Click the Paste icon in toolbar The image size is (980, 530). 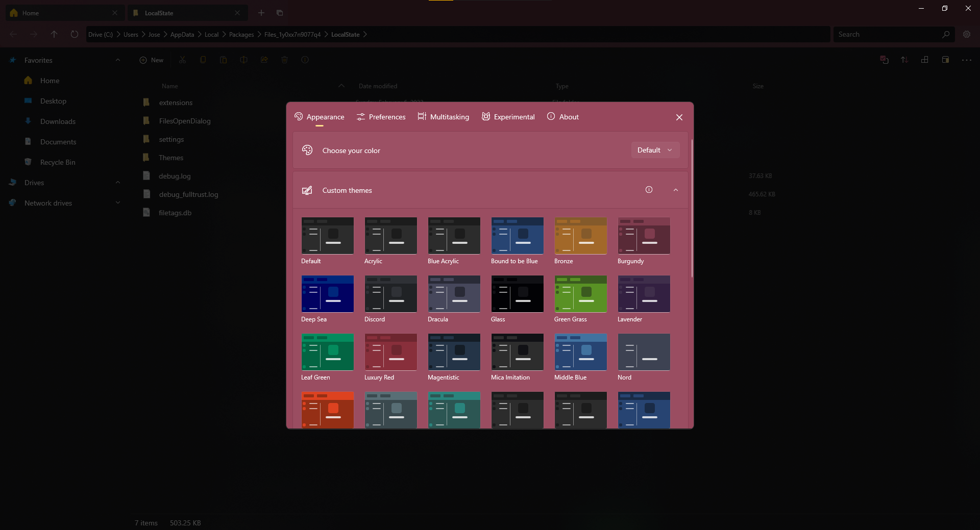pos(223,60)
